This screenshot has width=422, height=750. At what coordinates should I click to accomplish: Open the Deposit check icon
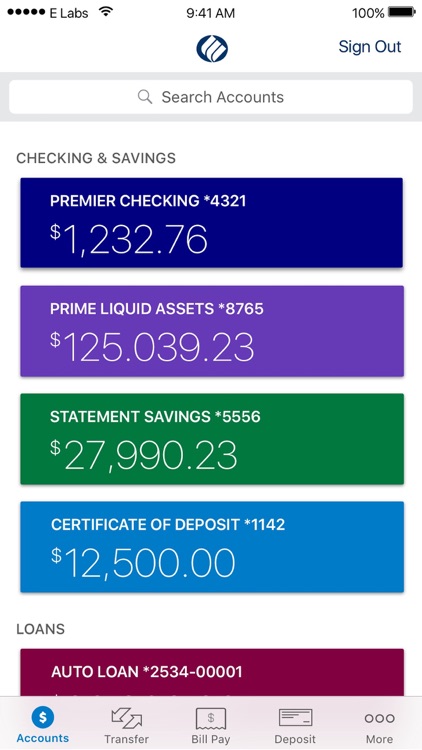click(x=295, y=717)
